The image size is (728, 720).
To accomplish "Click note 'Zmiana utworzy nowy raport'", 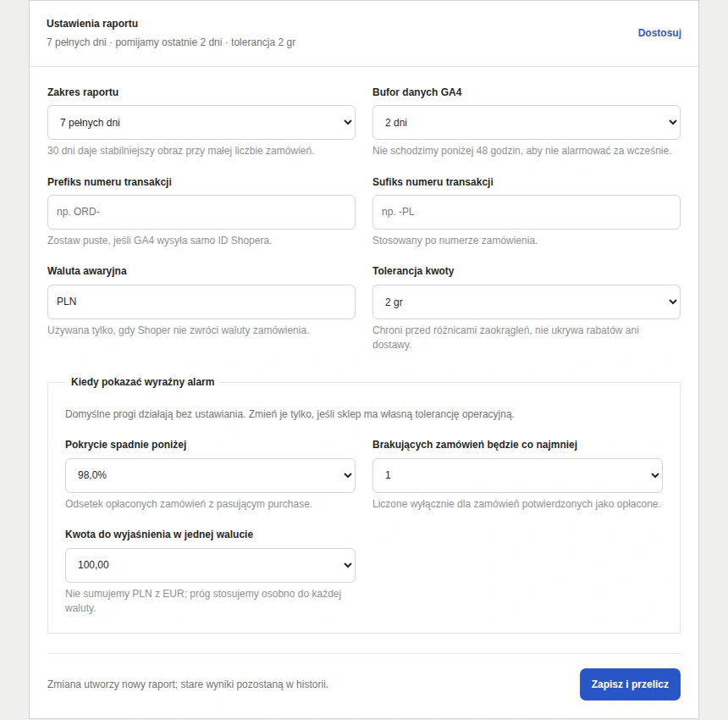I will [188, 684].
